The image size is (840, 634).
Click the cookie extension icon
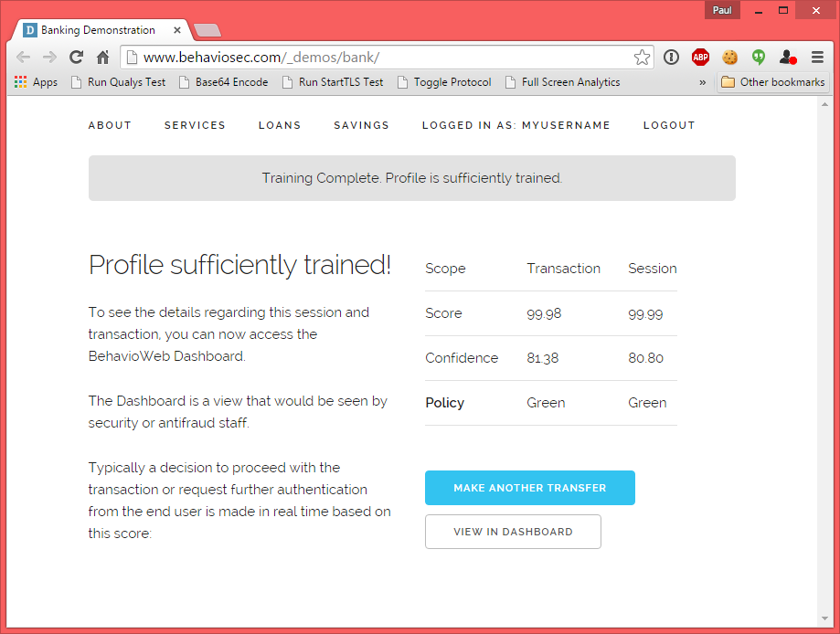tap(729, 58)
